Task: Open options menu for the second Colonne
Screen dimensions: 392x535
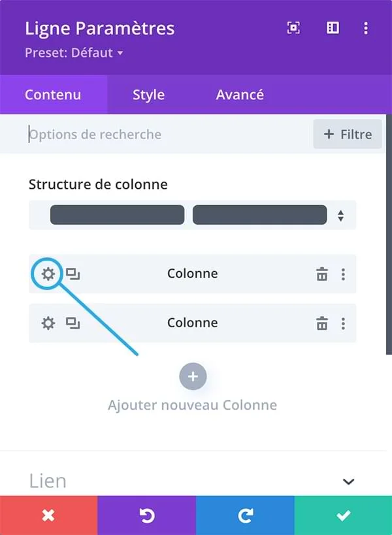Action: click(344, 323)
